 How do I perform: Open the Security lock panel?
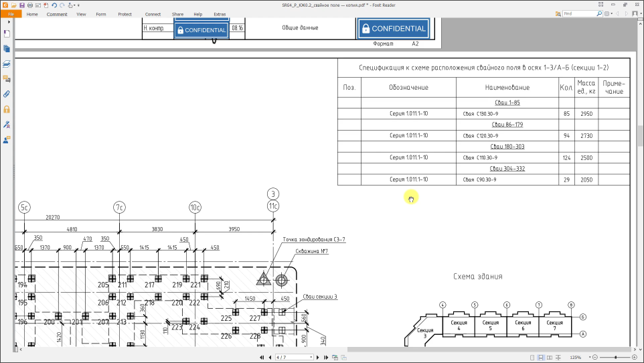[x=7, y=109]
